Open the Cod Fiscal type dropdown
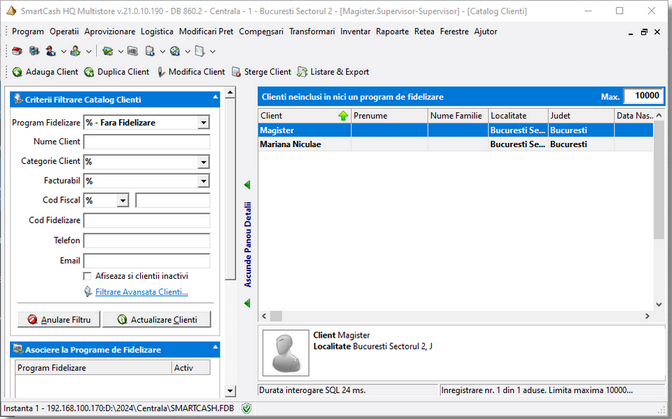The image size is (672, 419). click(123, 201)
